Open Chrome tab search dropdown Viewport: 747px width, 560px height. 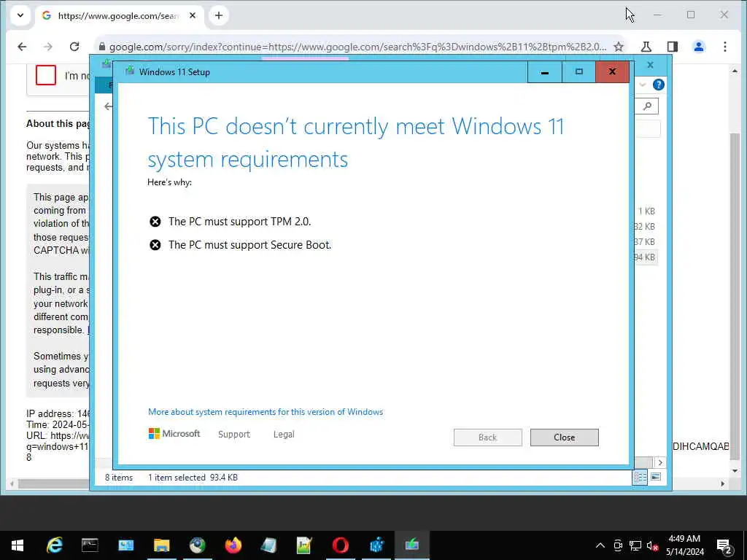[x=20, y=15]
